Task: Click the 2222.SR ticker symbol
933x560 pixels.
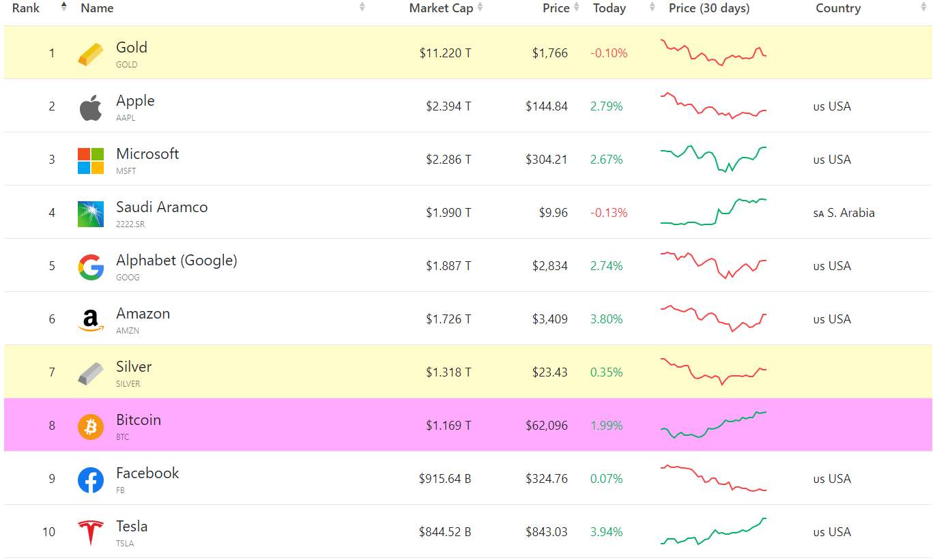Action: 130,224
